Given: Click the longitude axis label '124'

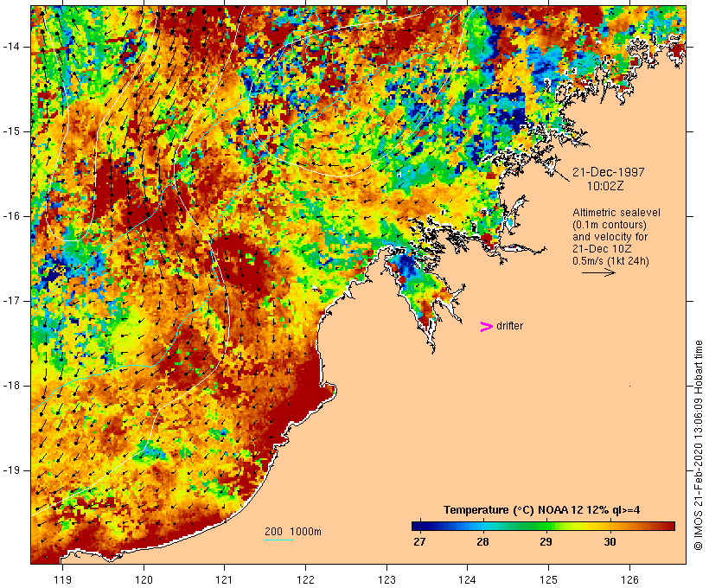Looking at the screenshot, I should point(468,579).
